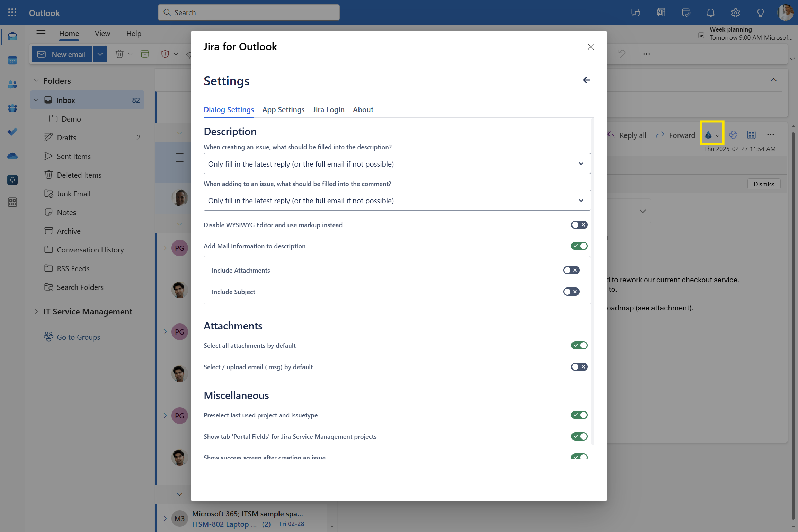Open Outlook settings gear icon

coord(735,12)
